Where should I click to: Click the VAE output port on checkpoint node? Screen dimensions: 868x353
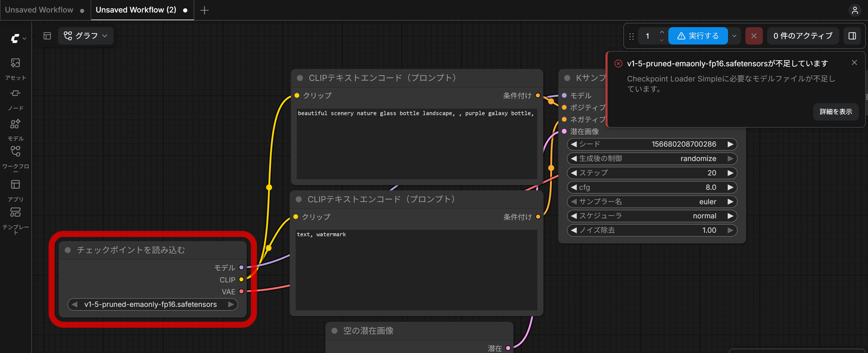pos(241,292)
